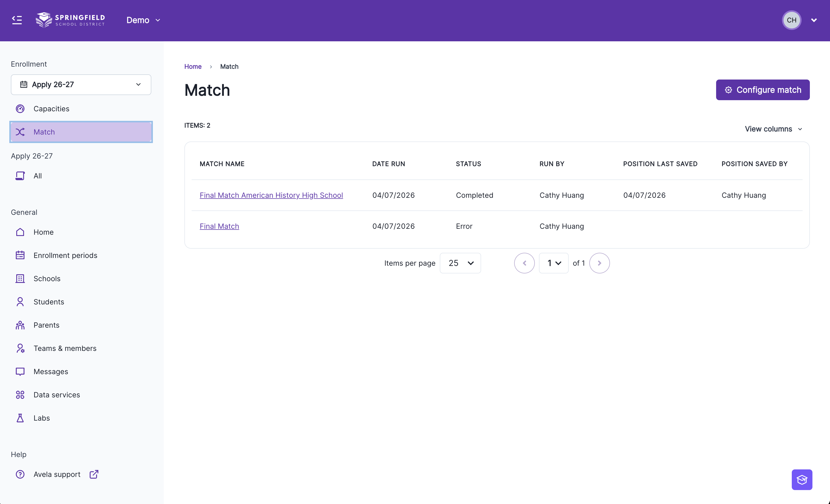Click the Springfield School District logo

pyautogui.click(x=71, y=20)
